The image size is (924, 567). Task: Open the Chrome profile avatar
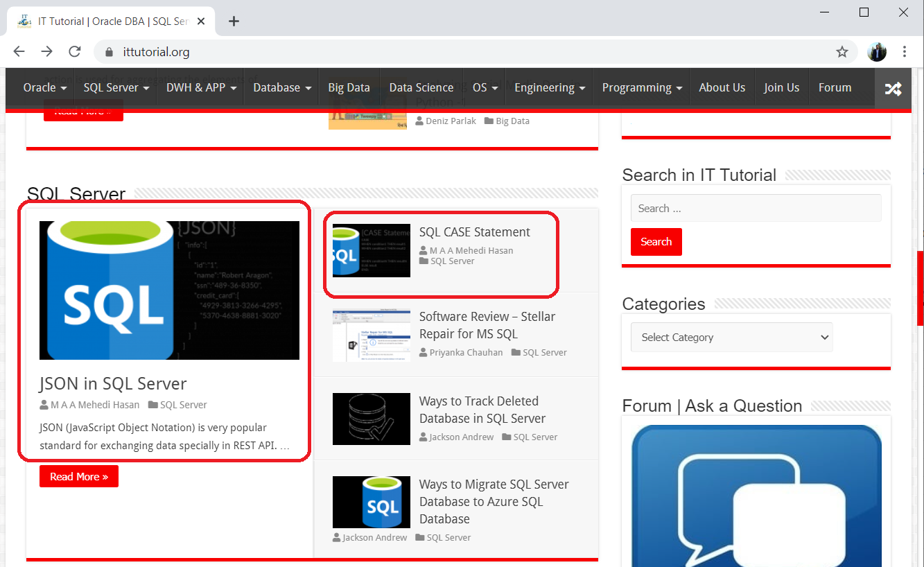pos(877,51)
